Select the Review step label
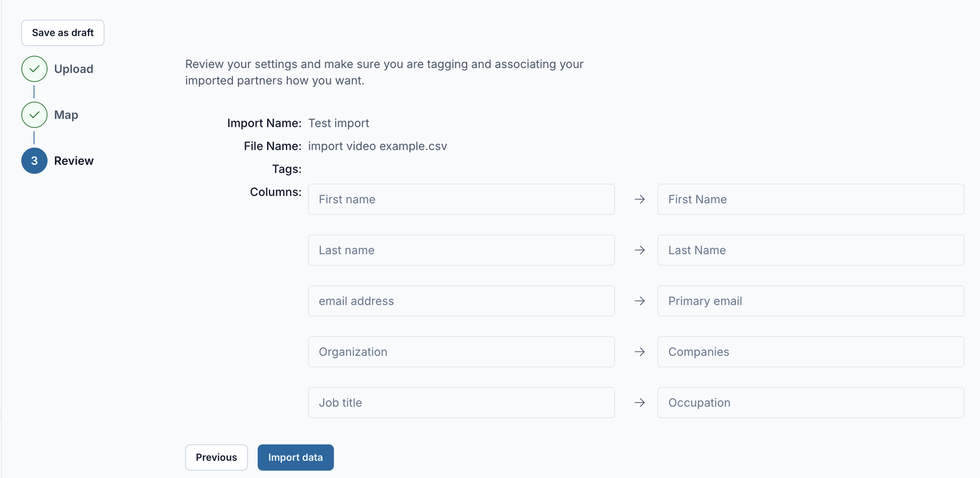 pos(74,161)
